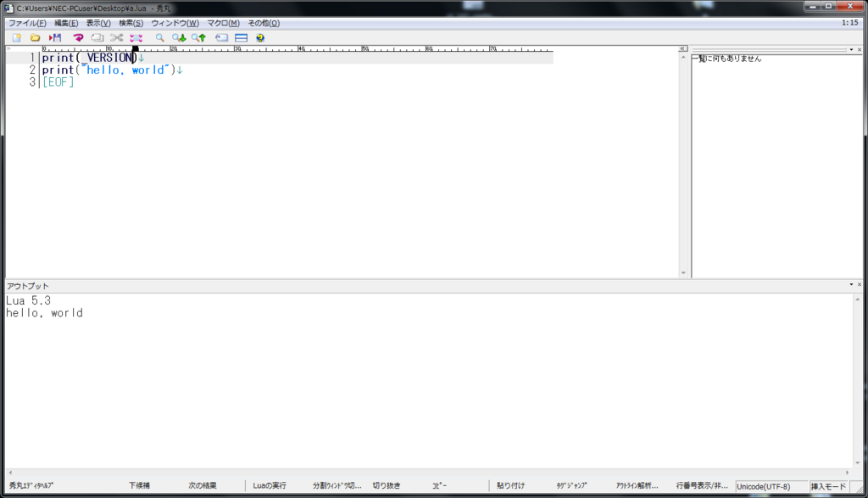Click the Split window toolbar icon

point(241,37)
